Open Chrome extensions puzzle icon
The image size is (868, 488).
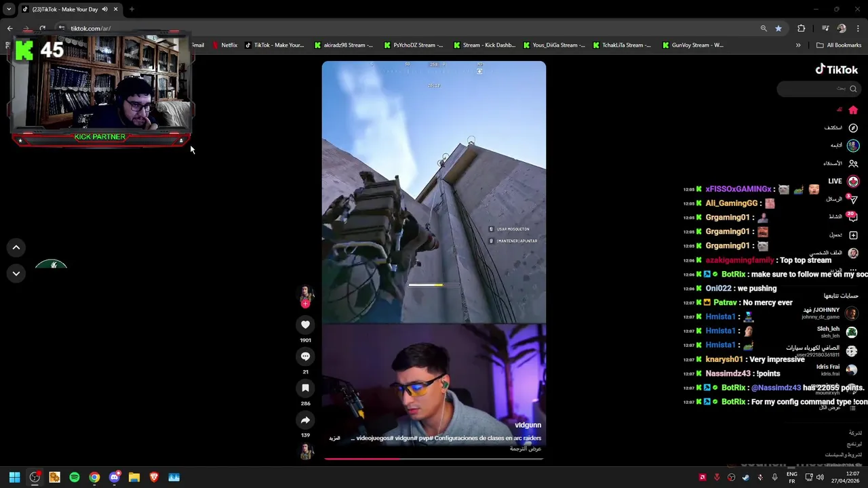tap(802, 28)
